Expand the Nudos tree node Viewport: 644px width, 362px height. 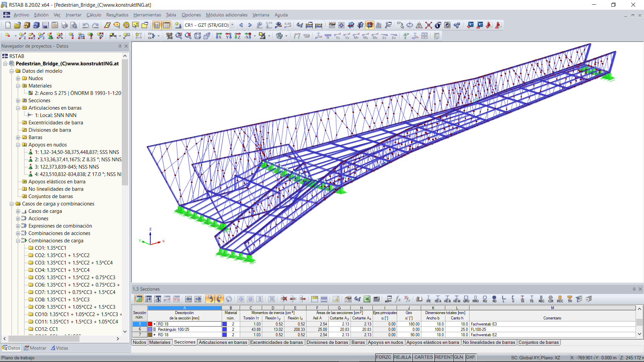pos(18,78)
